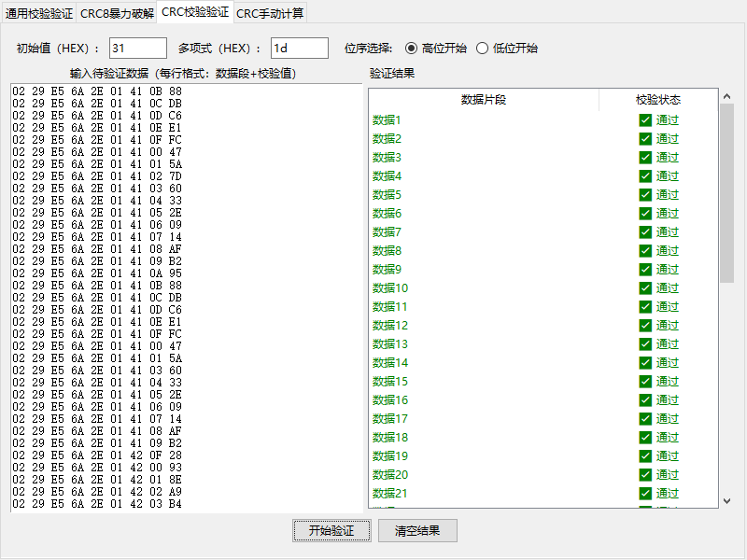The width and height of the screenshot is (747, 560).
Task: Click the 清空结果 button
Action: pos(417,530)
